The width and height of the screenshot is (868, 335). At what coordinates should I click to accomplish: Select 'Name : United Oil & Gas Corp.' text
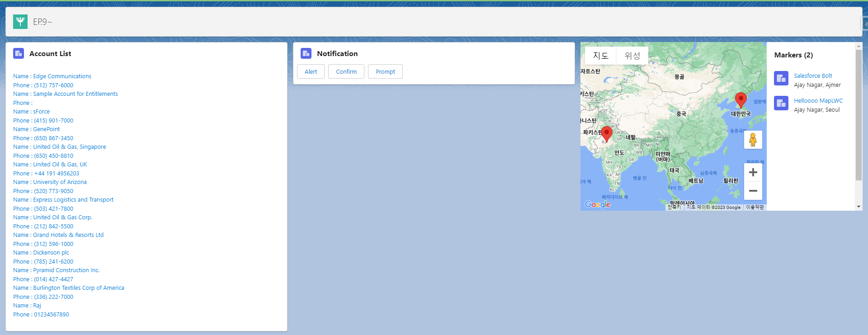[x=53, y=217]
